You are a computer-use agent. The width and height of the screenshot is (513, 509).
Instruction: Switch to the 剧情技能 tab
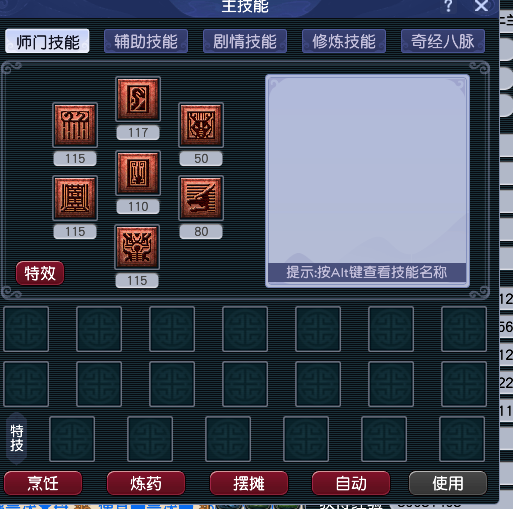pos(245,41)
